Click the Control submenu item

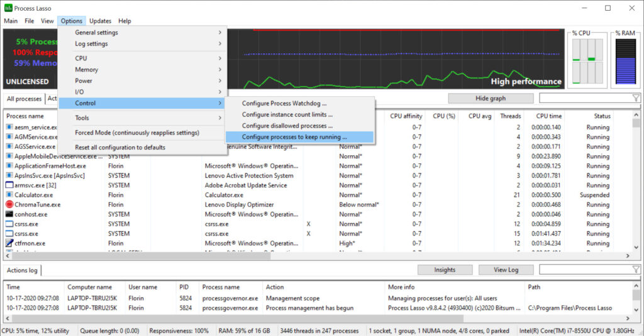coord(143,104)
